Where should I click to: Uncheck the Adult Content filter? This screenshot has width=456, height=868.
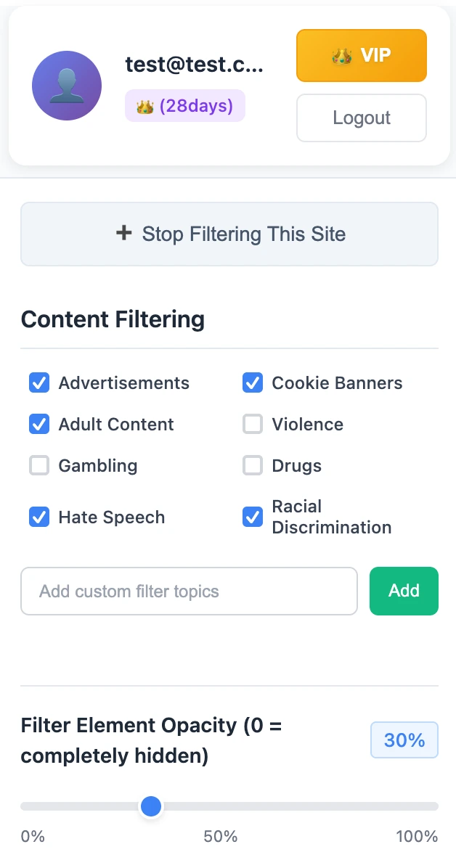tap(39, 424)
